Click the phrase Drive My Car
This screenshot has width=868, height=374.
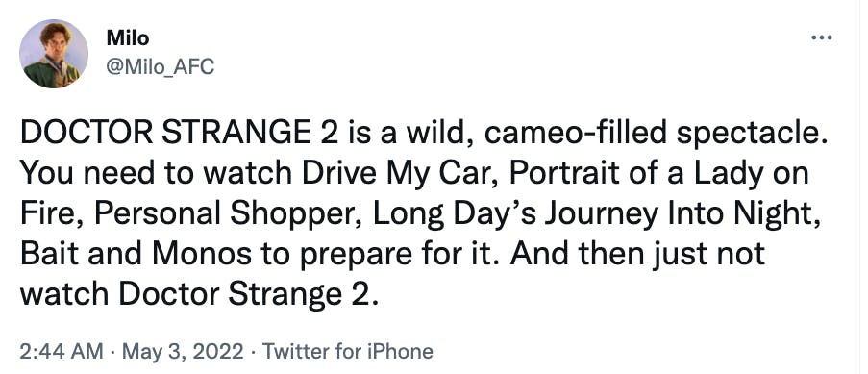[400, 175]
